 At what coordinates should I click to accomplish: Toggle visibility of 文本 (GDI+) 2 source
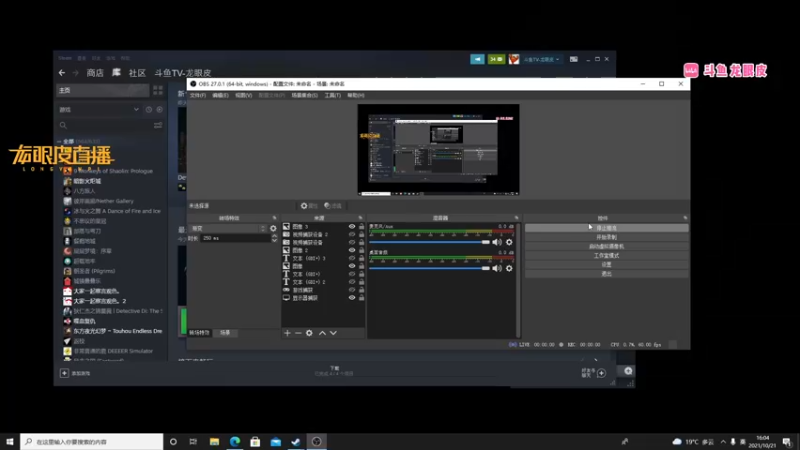click(x=352, y=282)
